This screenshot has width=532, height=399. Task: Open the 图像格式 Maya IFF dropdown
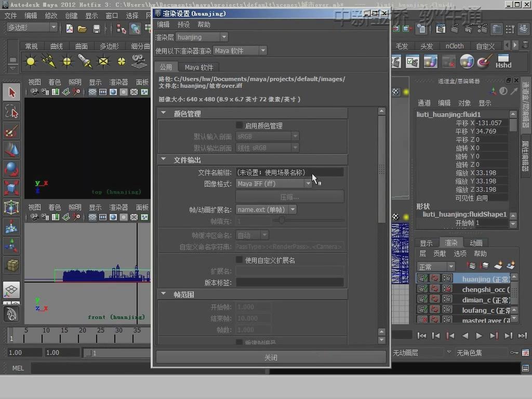click(273, 183)
